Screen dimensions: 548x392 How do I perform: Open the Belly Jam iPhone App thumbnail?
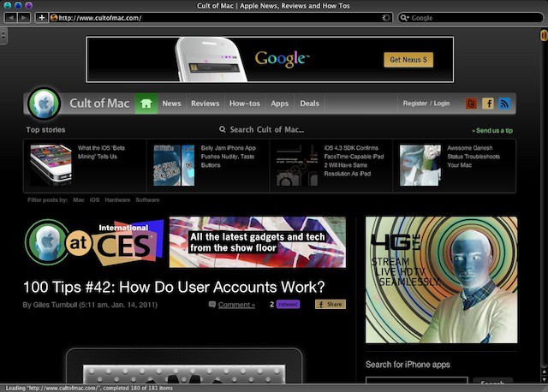pos(174,165)
